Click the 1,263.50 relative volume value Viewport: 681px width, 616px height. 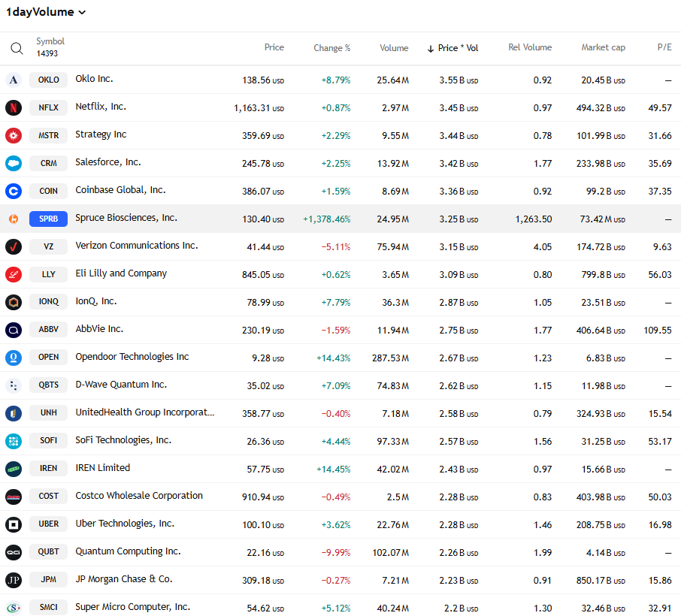click(534, 219)
